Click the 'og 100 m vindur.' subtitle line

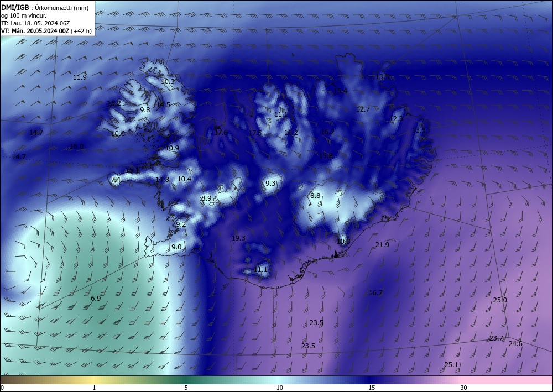(x=24, y=15)
